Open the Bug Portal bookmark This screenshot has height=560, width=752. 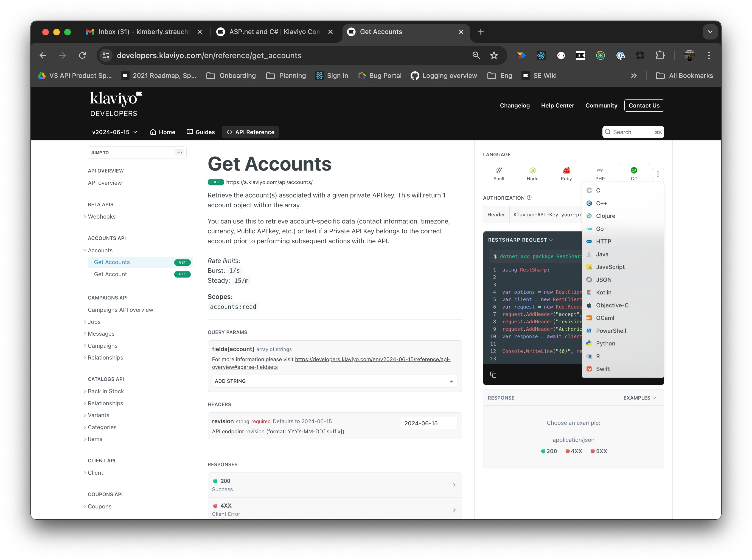(379, 76)
